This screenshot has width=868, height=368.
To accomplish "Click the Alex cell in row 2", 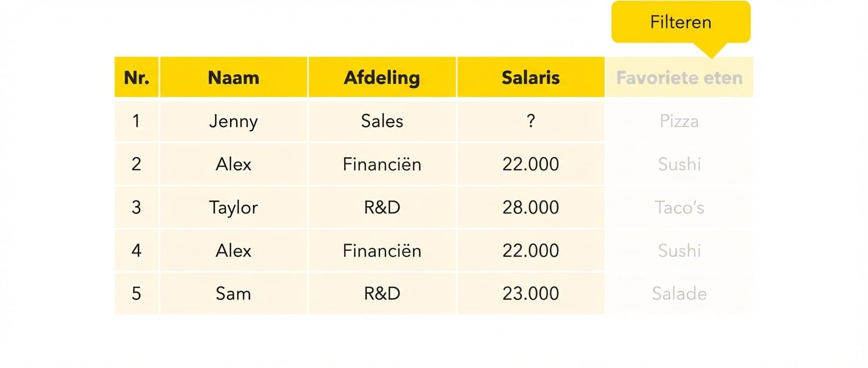I will point(233,164).
